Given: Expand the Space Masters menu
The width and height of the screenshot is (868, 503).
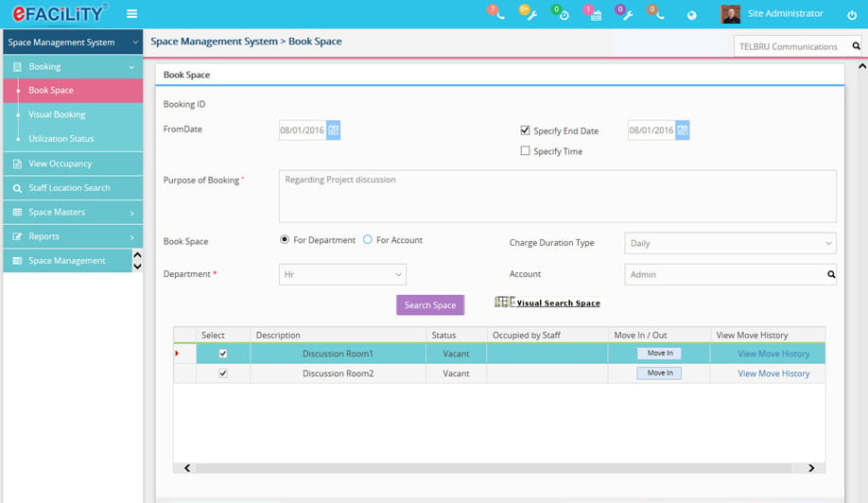Looking at the screenshot, I should click(72, 213).
